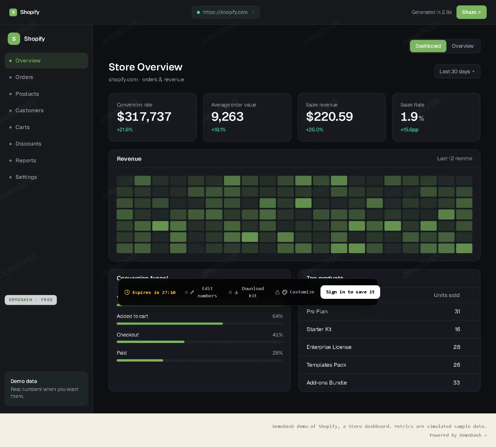Click the Add-ons Bundle row
The width and height of the screenshot is (496, 448).
click(389, 383)
